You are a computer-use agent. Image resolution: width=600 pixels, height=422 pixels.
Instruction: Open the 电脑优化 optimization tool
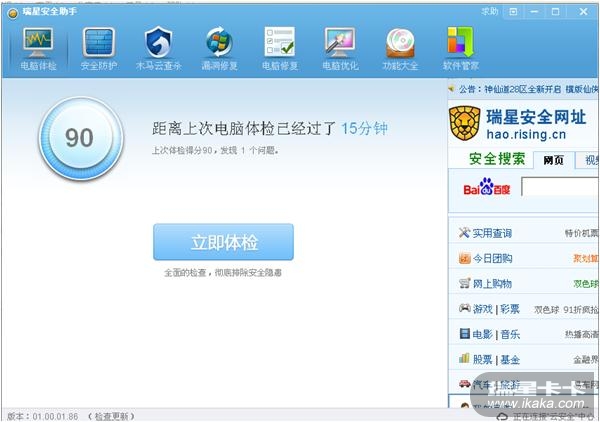point(340,49)
